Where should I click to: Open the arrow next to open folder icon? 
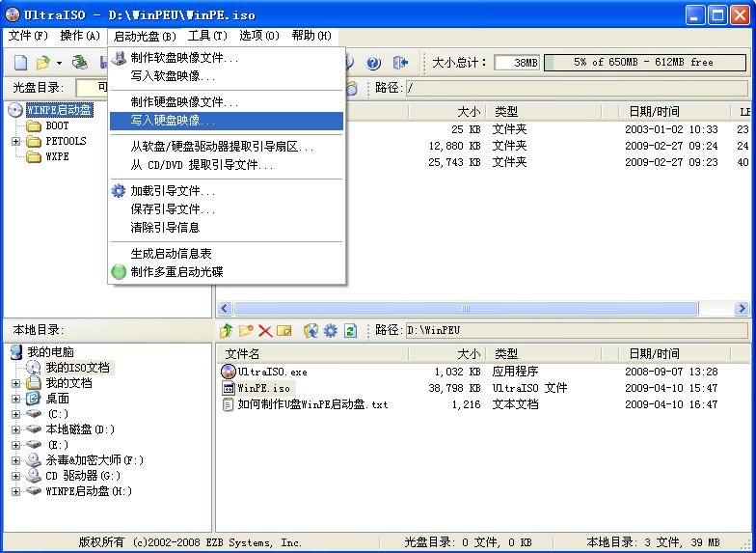[59, 64]
